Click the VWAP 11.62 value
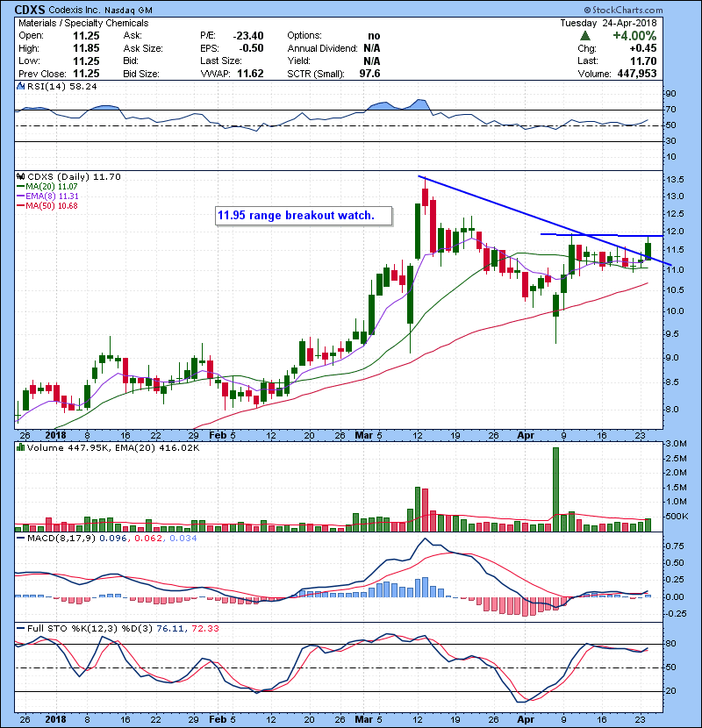 click(x=250, y=74)
